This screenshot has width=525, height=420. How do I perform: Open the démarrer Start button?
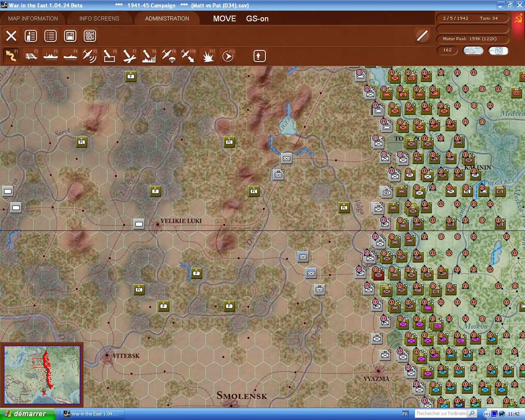[x=27, y=414]
